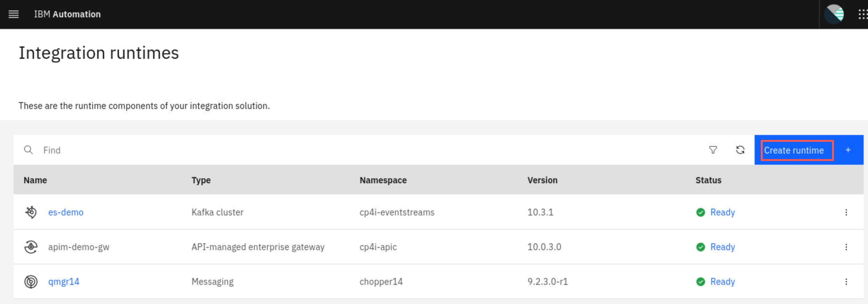
Task: Click the filter funnel icon
Action: 713,150
